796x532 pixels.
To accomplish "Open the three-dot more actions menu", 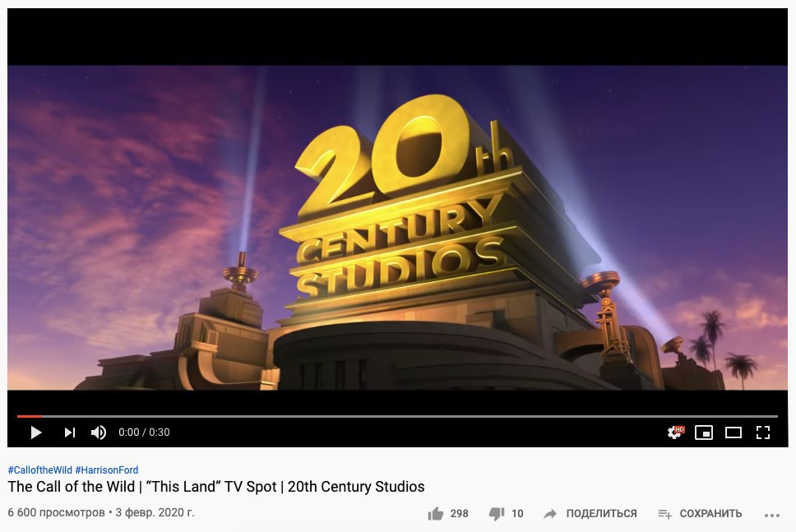I will pos(771,515).
